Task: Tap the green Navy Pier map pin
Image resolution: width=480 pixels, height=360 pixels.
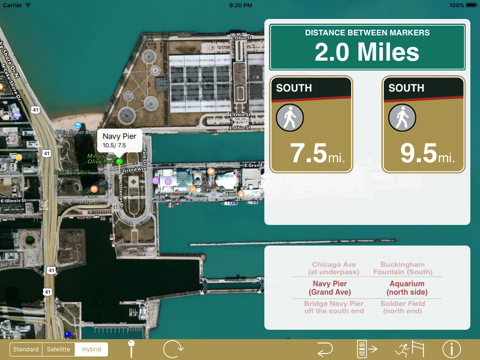Action: tap(119, 162)
